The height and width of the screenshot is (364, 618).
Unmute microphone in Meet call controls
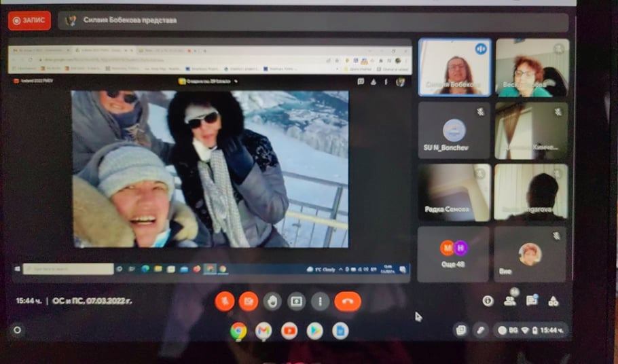point(225,301)
